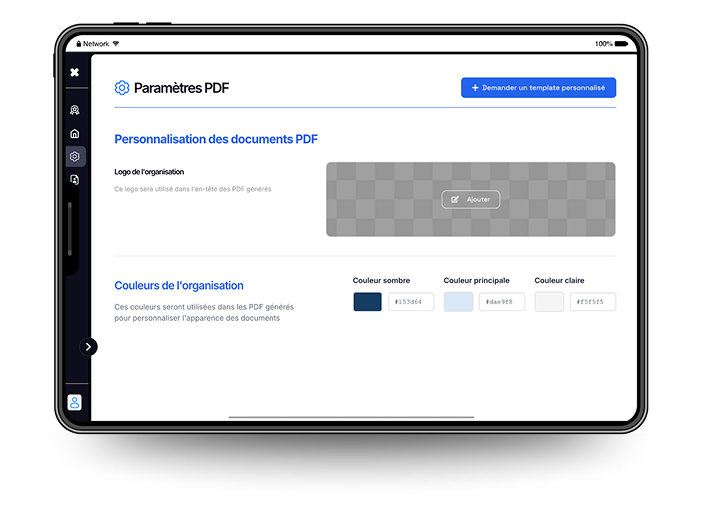Viewport: 702px width, 516px height.
Task: Focus the #f5f5f5 hex color field
Action: point(593,302)
